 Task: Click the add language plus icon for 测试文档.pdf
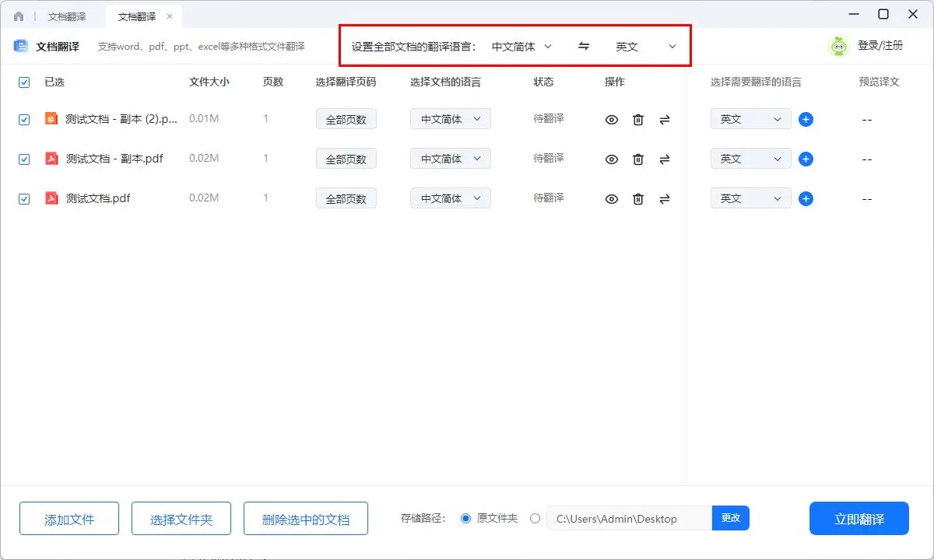tap(806, 198)
